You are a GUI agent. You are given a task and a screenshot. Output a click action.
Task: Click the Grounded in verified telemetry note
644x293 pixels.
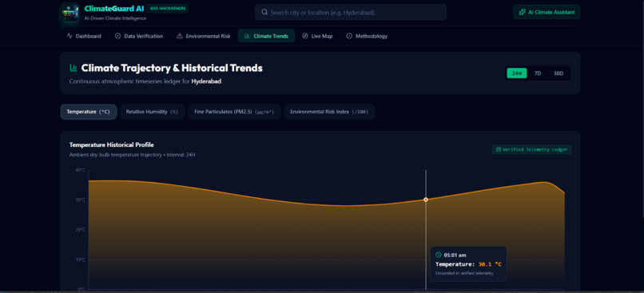pyautogui.click(x=464, y=273)
